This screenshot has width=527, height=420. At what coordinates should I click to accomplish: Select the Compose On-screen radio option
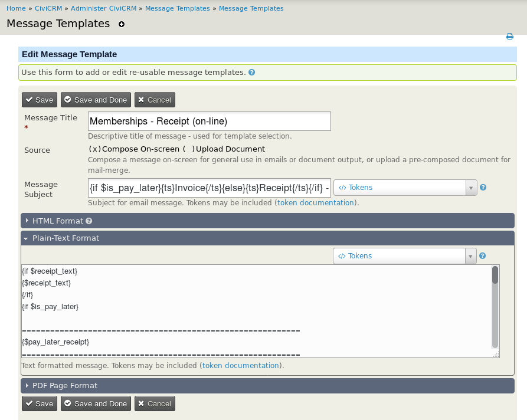point(94,149)
